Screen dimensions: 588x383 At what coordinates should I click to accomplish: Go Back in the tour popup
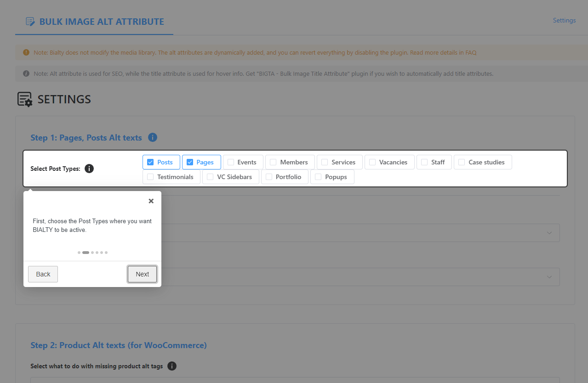point(42,274)
